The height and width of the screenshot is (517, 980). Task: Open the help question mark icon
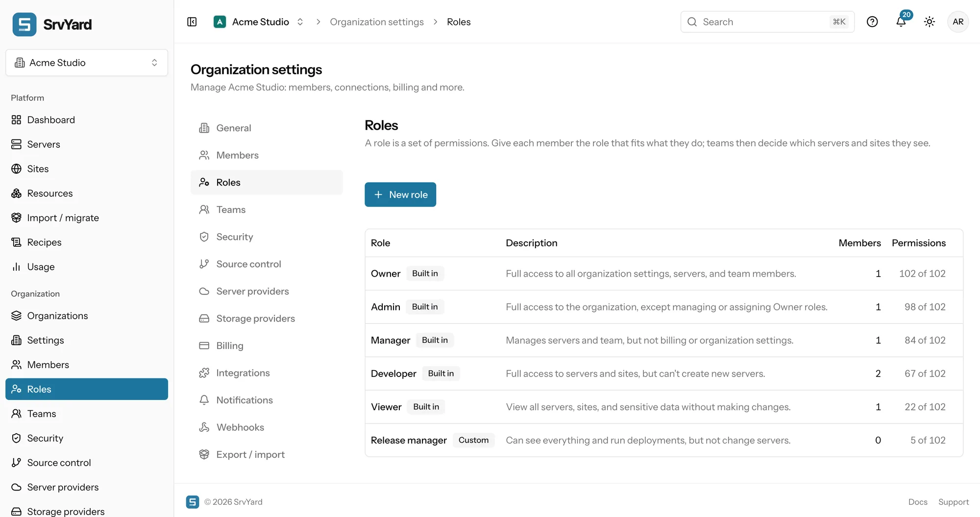coord(872,22)
